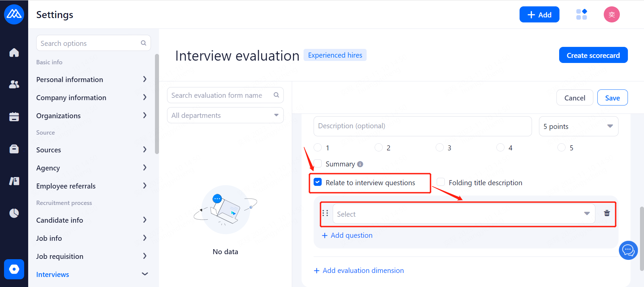
Task: Open the All departments dropdown
Action: click(225, 115)
